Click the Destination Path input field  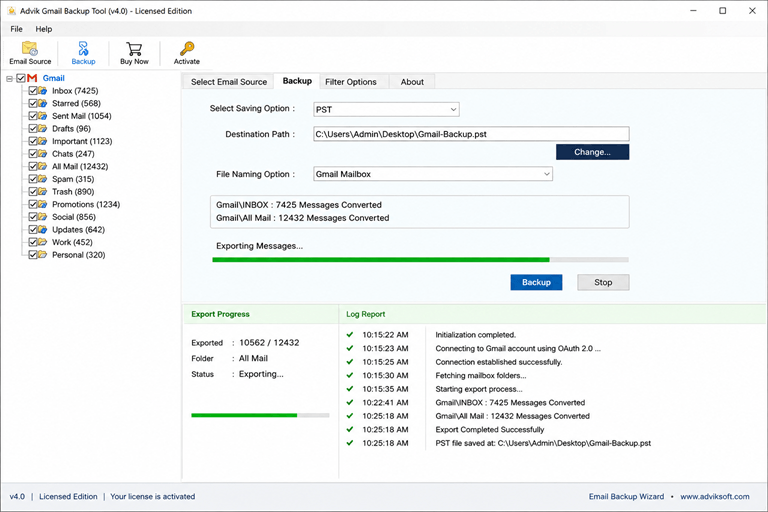(471, 134)
